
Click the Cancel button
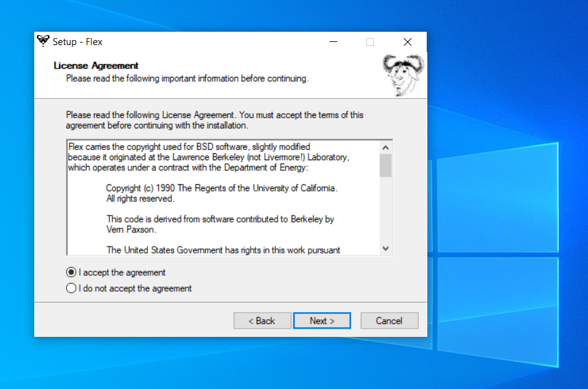[389, 320]
